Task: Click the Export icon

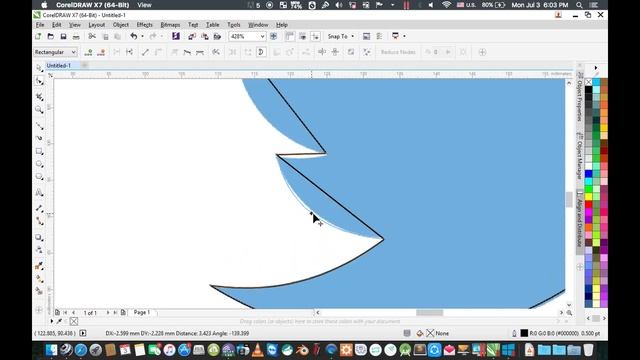Action: coord(204,36)
